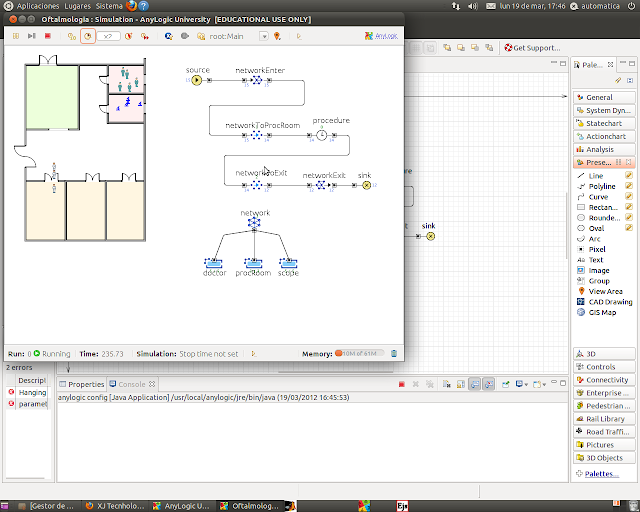
Task: Run garbage collection trash icon
Action: click(394, 354)
